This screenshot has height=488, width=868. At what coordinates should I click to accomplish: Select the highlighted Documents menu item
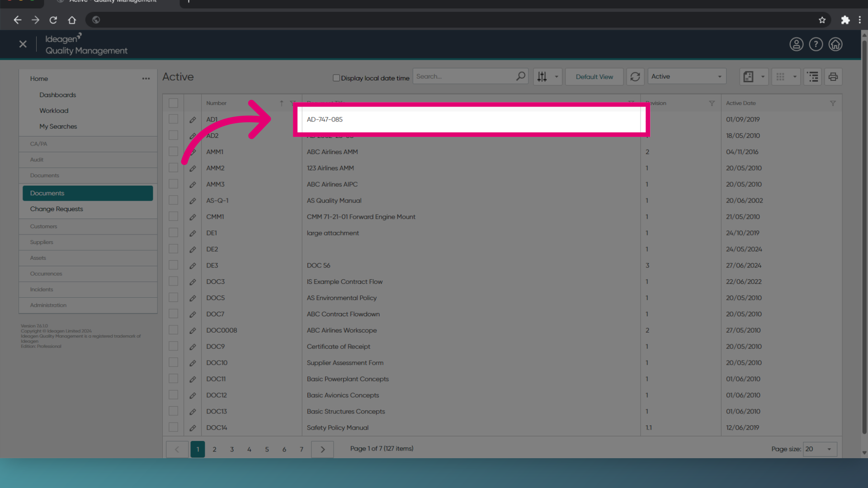tap(88, 193)
